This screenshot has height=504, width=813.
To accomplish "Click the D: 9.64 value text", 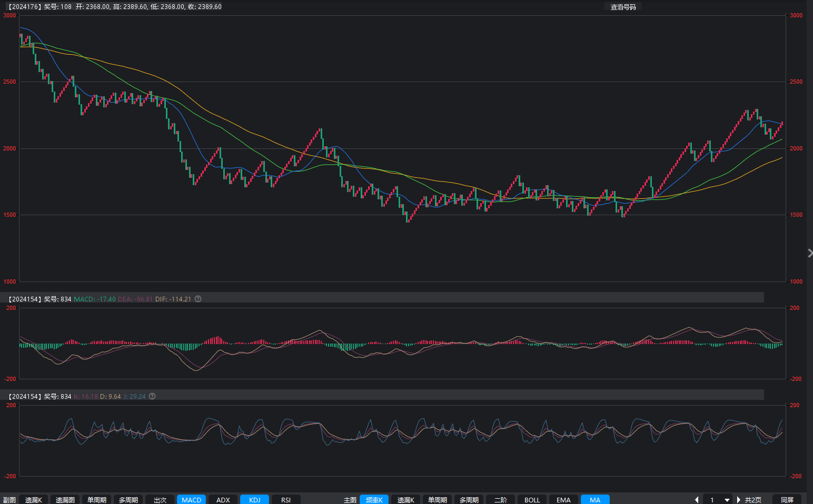I will [x=111, y=396].
